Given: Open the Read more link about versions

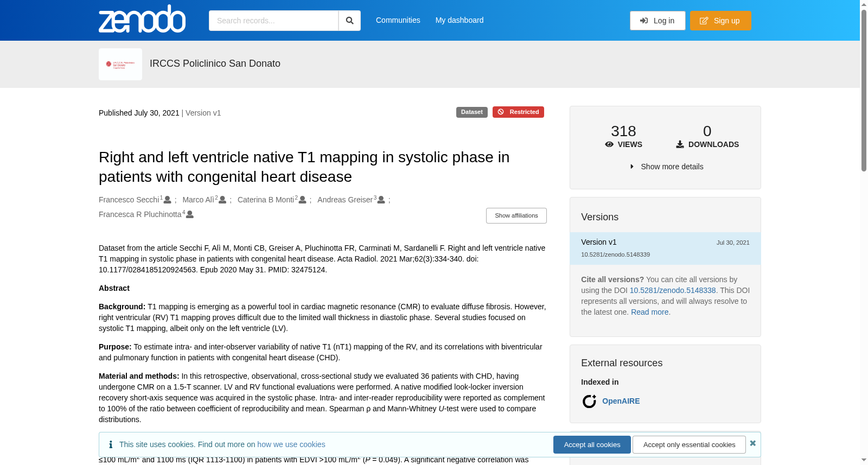Looking at the screenshot, I should [649, 312].
